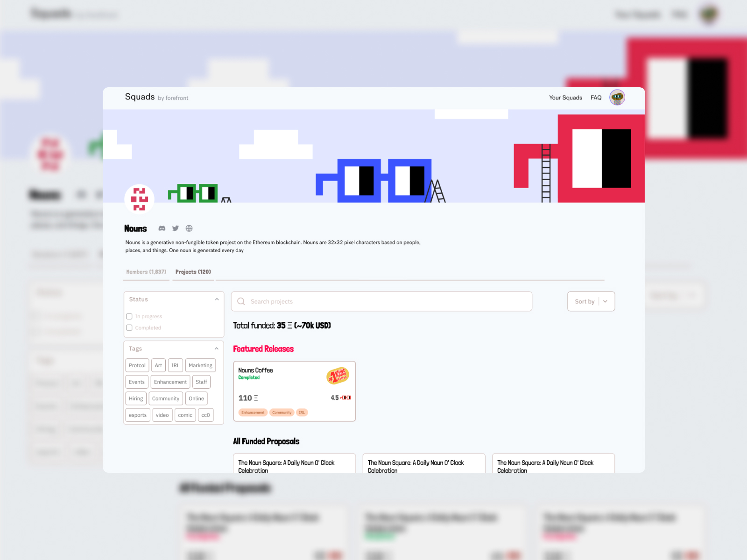747x560 pixels.
Task: Click the Nouns Coffee sticker image
Action: (x=338, y=376)
